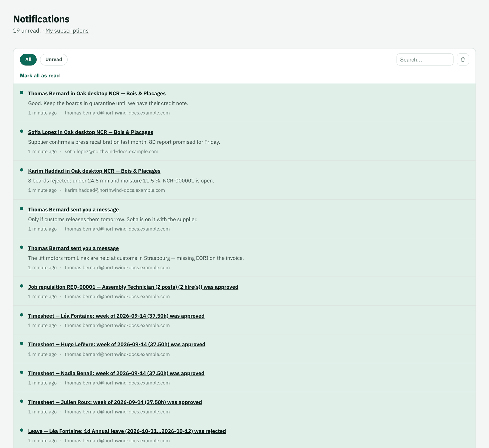Click unread dot beside Hugo Lefèvre timesheet
This screenshot has height=448, width=489.
(22, 343)
